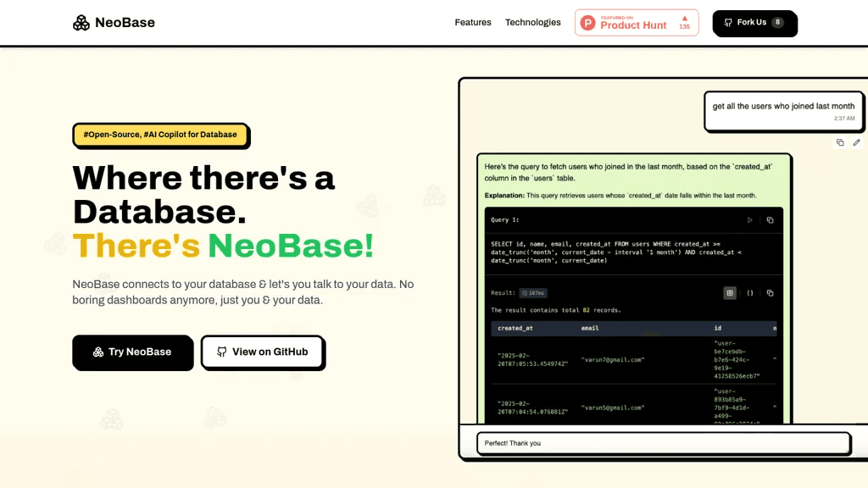Click the 2:37 AM message timestamp
868x488 pixels.
[844, 118]
